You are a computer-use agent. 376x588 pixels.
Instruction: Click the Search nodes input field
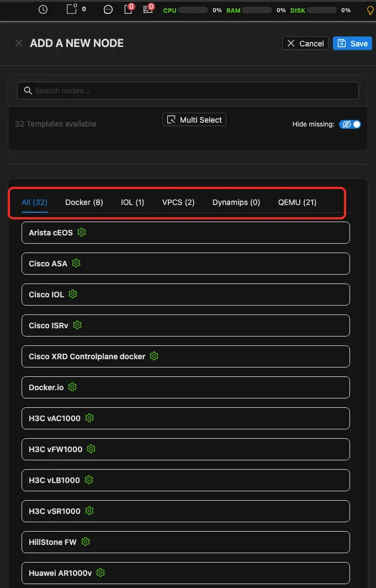pyautogui.click(x=188, y=91)
